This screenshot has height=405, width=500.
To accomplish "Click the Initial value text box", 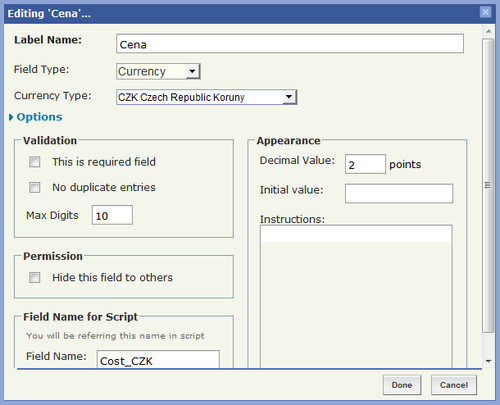I will click(x=399, y=193).
